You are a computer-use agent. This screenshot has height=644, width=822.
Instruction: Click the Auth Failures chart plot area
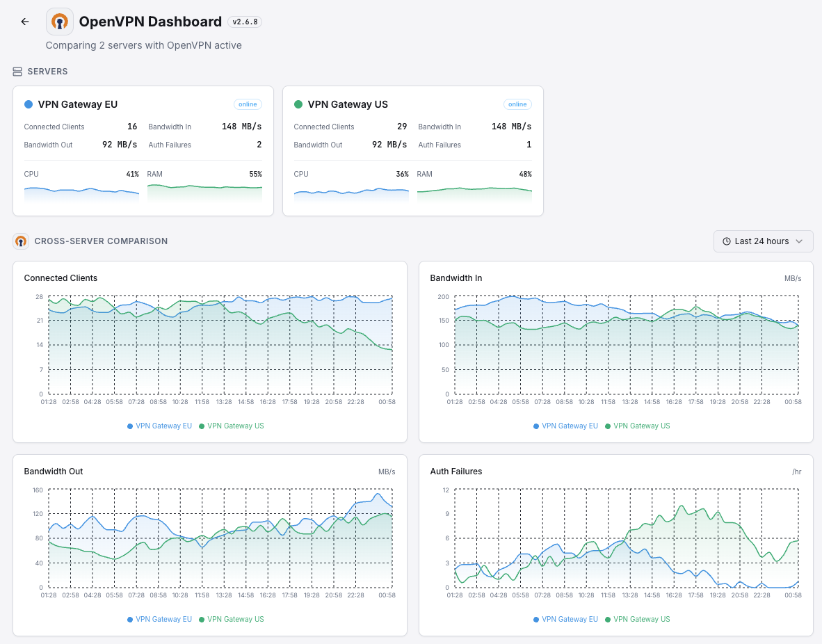[626, 538]
